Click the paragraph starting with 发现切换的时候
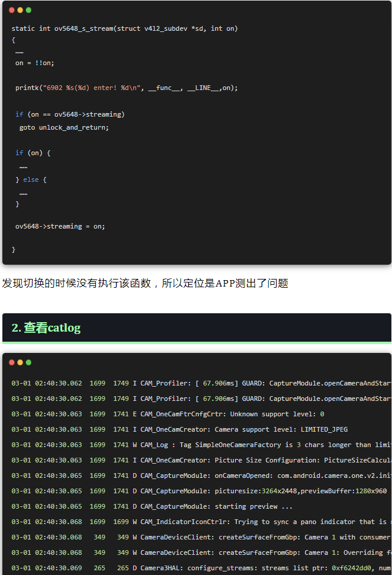This screenshot has width=392, height=575. (x=145, y=283)
